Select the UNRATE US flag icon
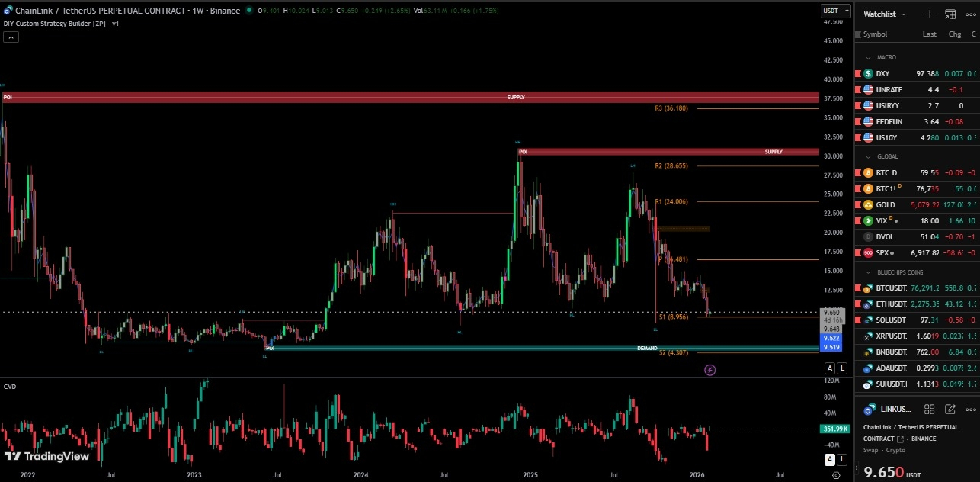 868,90
